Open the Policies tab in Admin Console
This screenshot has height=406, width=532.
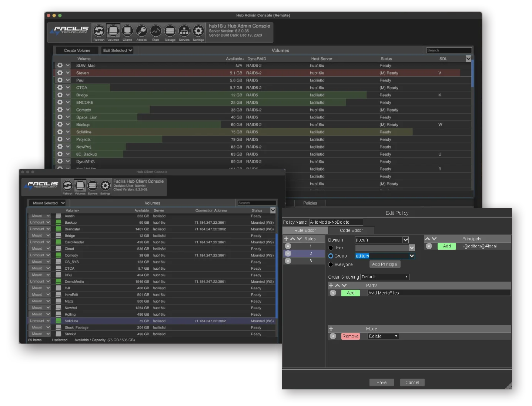click(310, 203)
